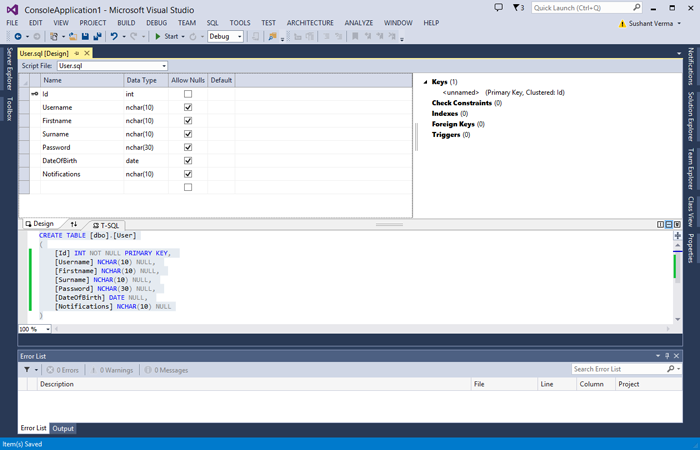Open the feedback speech bubble icon
Screen dimensions: 700x450
click(500, 7)
